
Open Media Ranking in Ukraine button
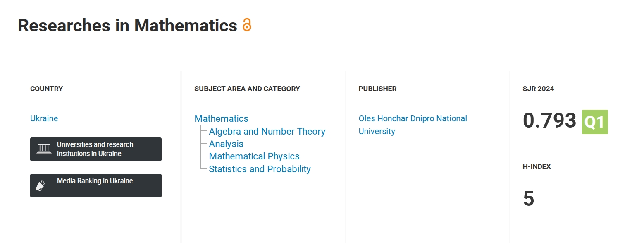click(96, 185)
